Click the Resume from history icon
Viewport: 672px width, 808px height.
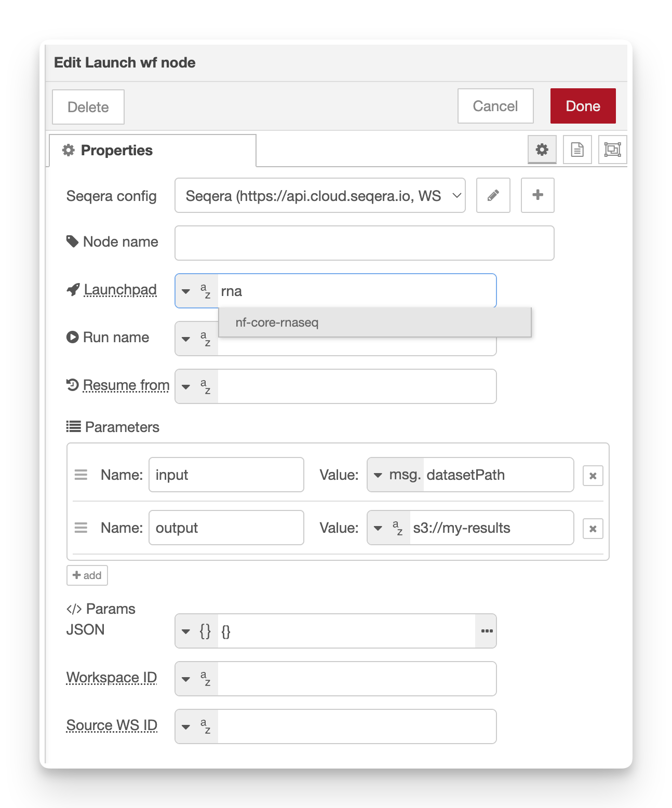[x=72, y=385]
